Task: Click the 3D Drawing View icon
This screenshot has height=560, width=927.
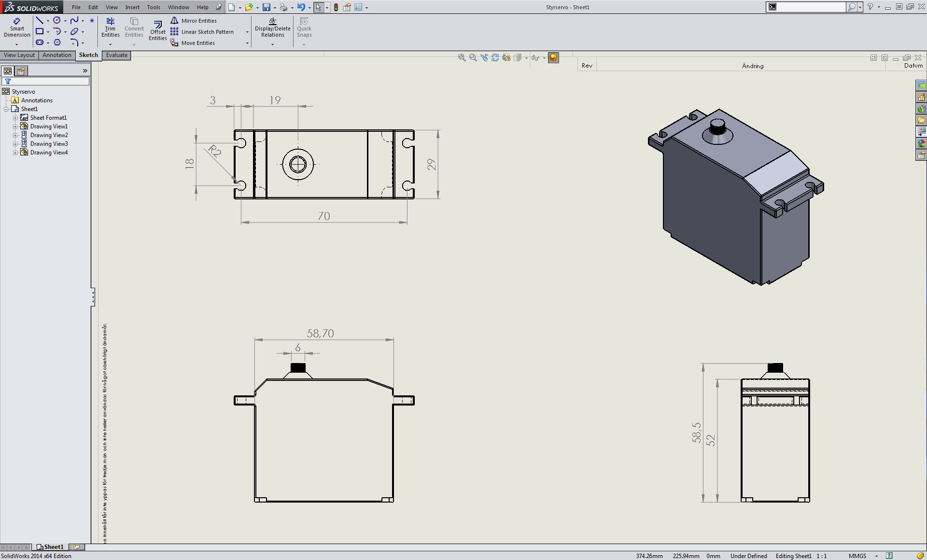Action: tap(506, 57)
